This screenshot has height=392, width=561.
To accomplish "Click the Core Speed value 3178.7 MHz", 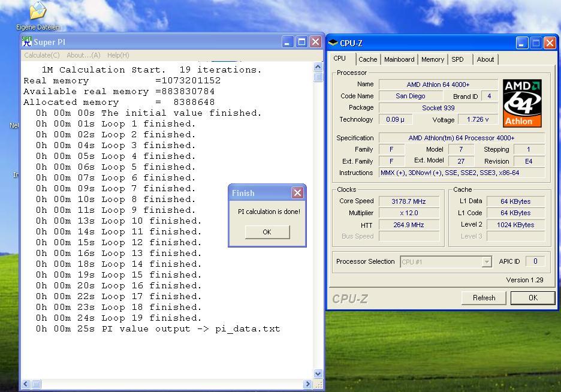I will coord(409,201).
